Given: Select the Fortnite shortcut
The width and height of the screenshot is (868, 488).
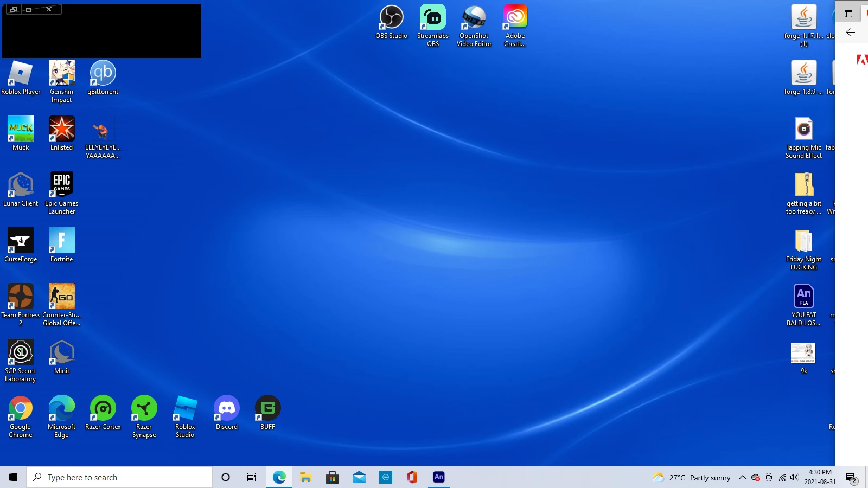Looking at the screenshot, I should tap(61, 245).
